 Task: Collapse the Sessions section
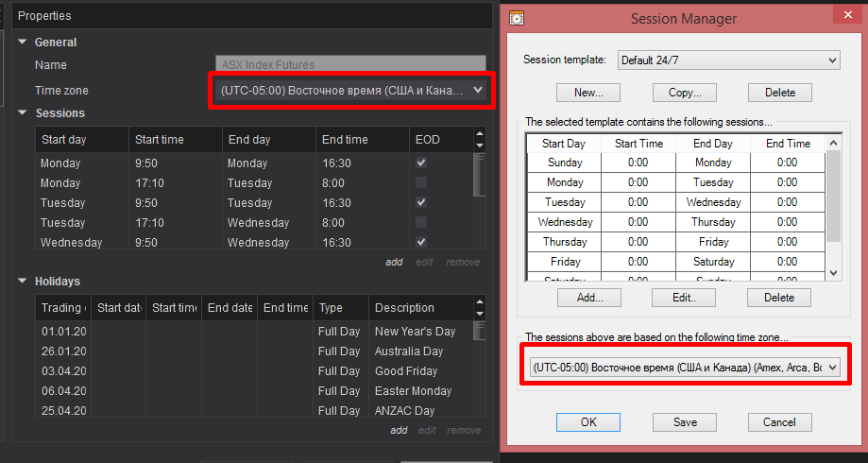pyautogui.click(x=23, y=112)
